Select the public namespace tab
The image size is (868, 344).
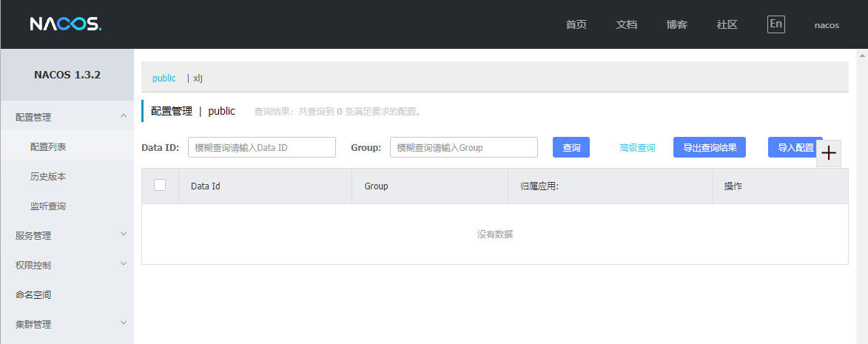tap(164, 78)
